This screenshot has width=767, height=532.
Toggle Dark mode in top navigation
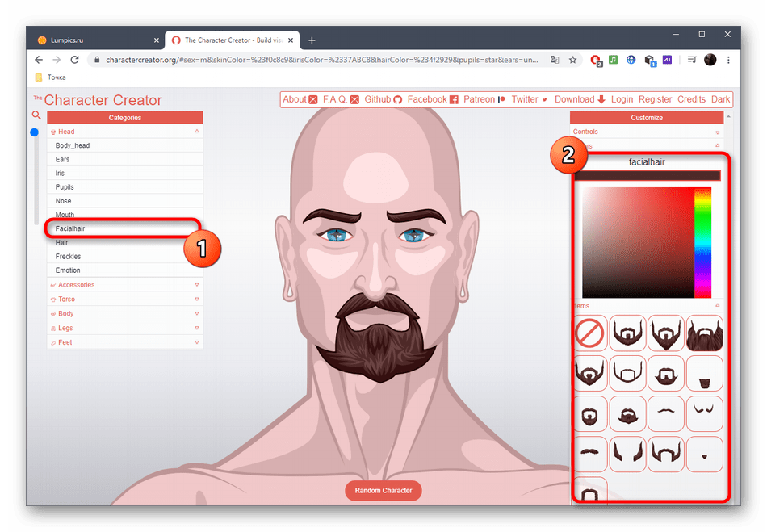coord(720,99)
